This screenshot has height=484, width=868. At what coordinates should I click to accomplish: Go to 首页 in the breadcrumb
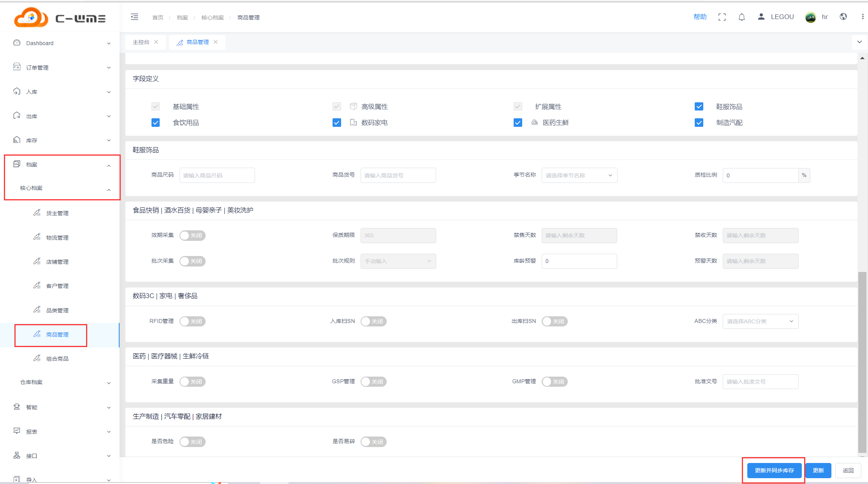[158, 18]
